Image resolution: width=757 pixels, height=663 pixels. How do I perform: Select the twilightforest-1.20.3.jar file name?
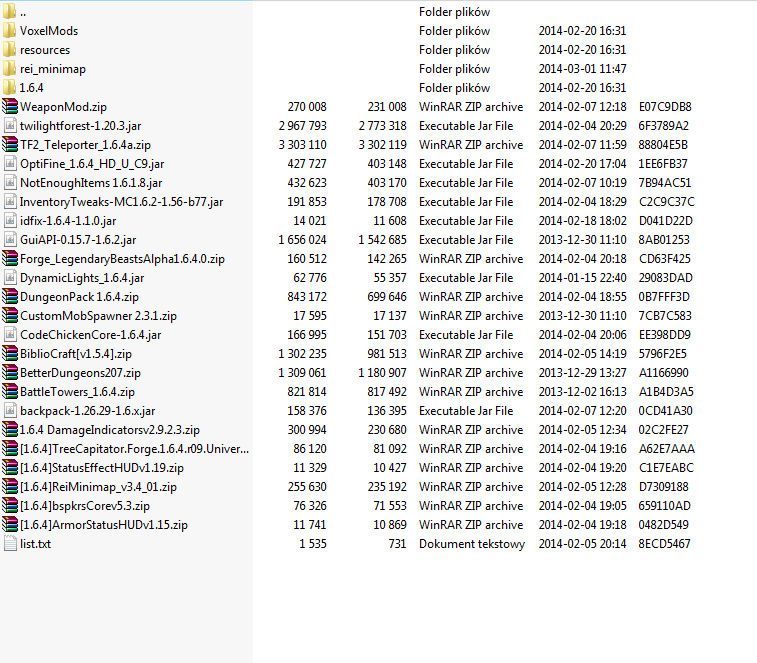pos(81,126)
